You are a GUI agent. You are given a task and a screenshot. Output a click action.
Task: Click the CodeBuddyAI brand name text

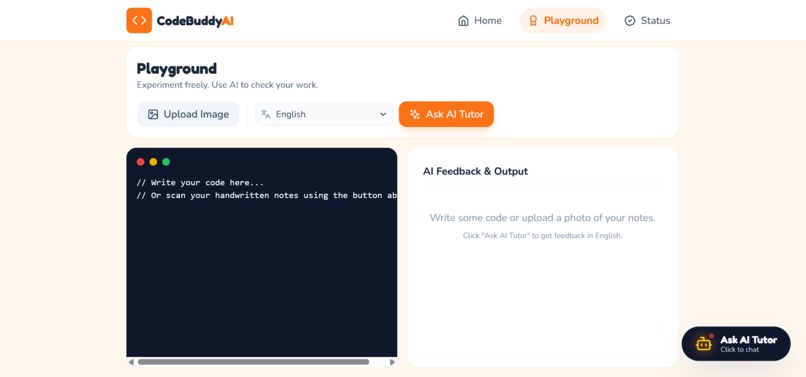(195, 21)
